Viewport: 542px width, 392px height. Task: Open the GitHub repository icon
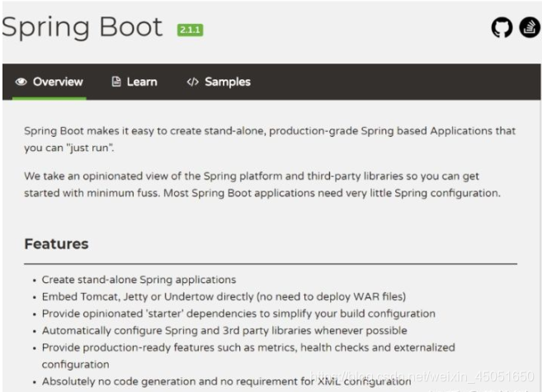(x=502, y=27)
